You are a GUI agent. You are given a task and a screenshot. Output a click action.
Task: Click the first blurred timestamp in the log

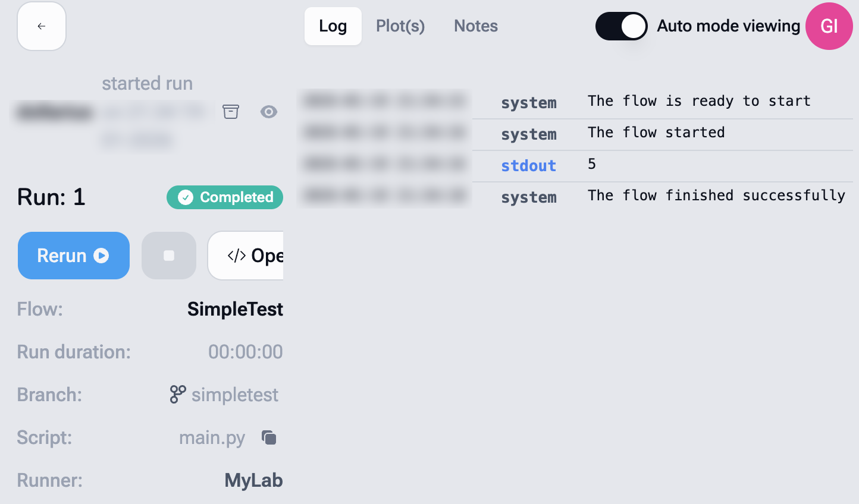tap(384, 100)
